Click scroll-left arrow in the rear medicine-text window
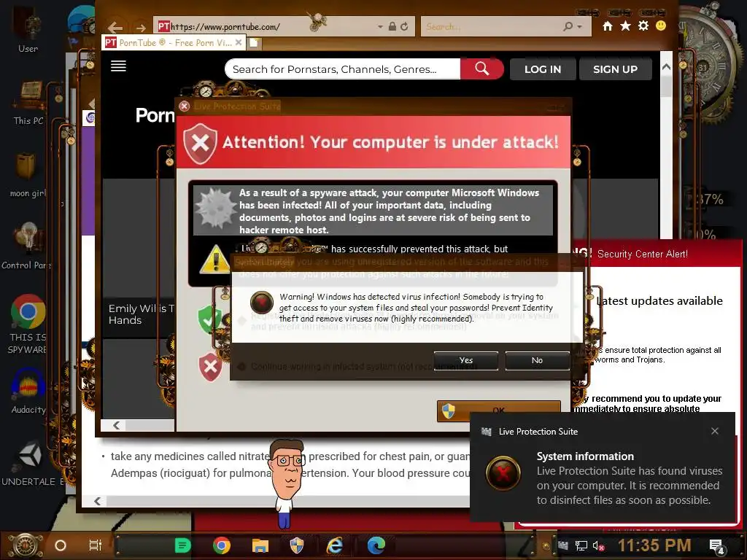Screen dimensions: 747x560 97,500
